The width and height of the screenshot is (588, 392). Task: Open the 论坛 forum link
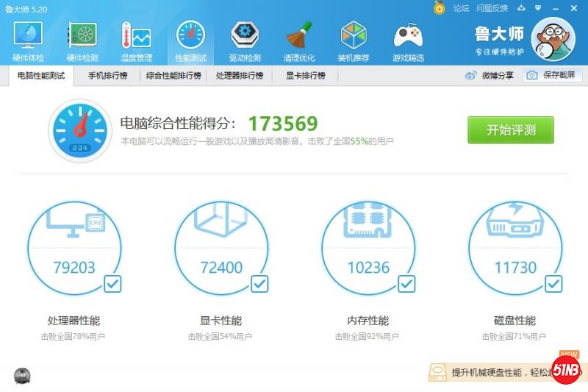click(x=461, y=8)
